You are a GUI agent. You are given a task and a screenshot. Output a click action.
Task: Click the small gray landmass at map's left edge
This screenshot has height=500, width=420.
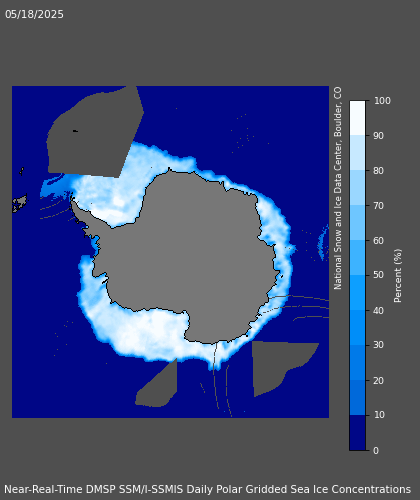pyautogui.click(x=20, y=204)
